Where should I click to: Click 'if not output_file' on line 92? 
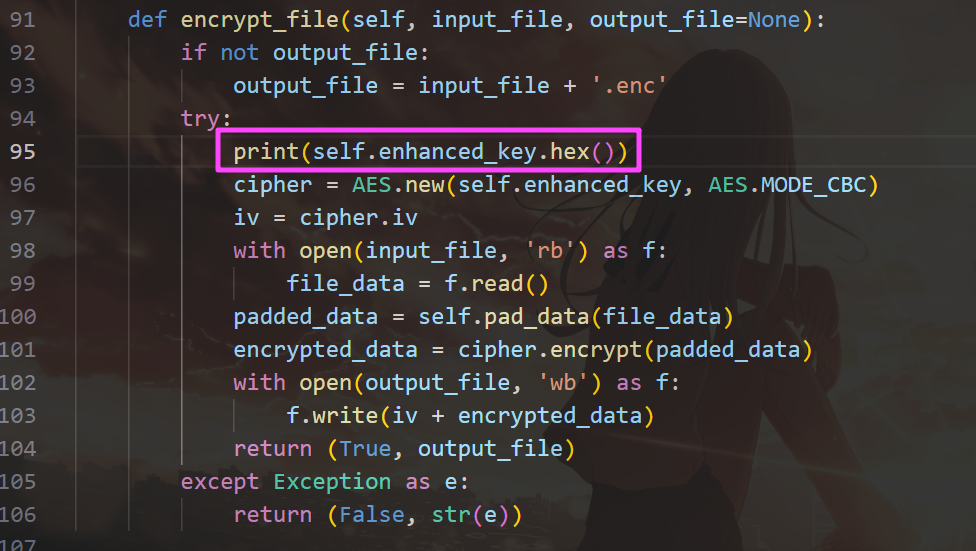tap(305, 52)
